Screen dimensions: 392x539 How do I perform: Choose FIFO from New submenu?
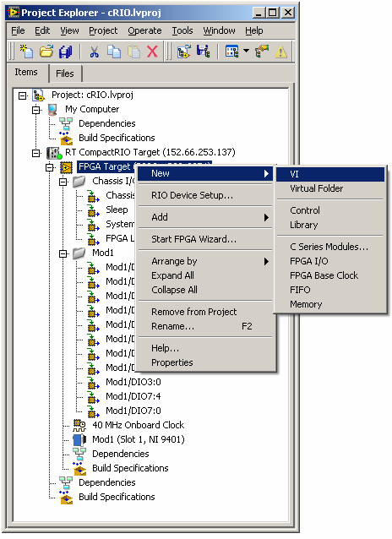(x=330, y=290)
